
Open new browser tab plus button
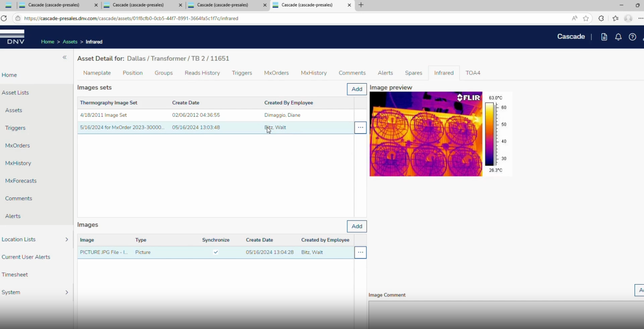[x=361, y=5]
